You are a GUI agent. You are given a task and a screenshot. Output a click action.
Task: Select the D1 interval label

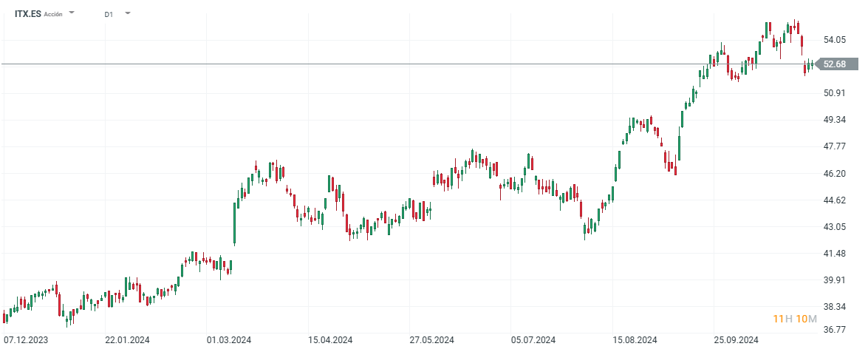click(109, 14)
